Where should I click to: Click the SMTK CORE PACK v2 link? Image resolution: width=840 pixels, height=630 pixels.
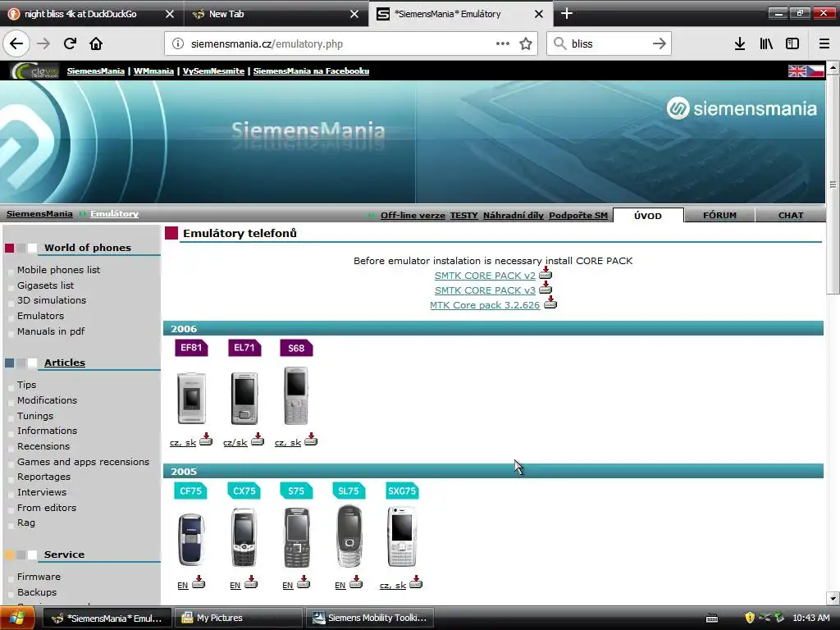tap(485, 276)
